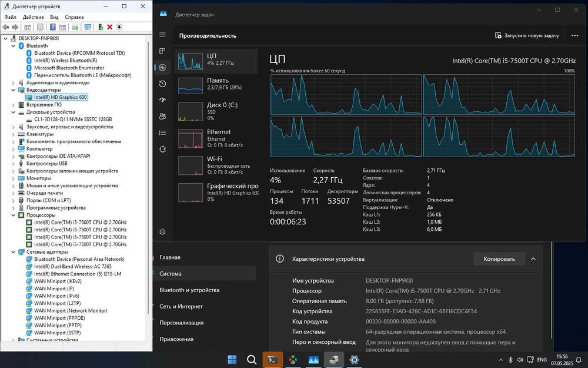Click ENG language indicator in tray
This screenshot has height=368, width=588.
pyautogui.click(x=542, y=360)
